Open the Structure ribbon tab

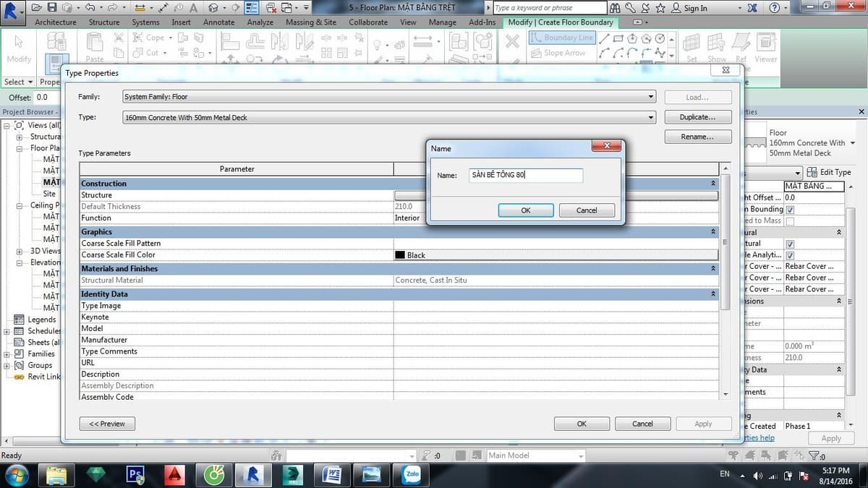104,22
